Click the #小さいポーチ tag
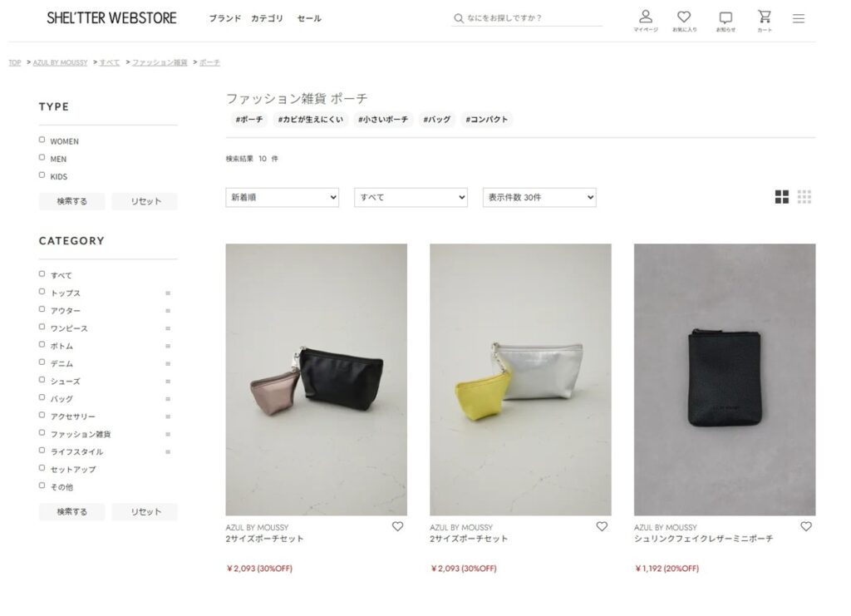 click(383, 120)
